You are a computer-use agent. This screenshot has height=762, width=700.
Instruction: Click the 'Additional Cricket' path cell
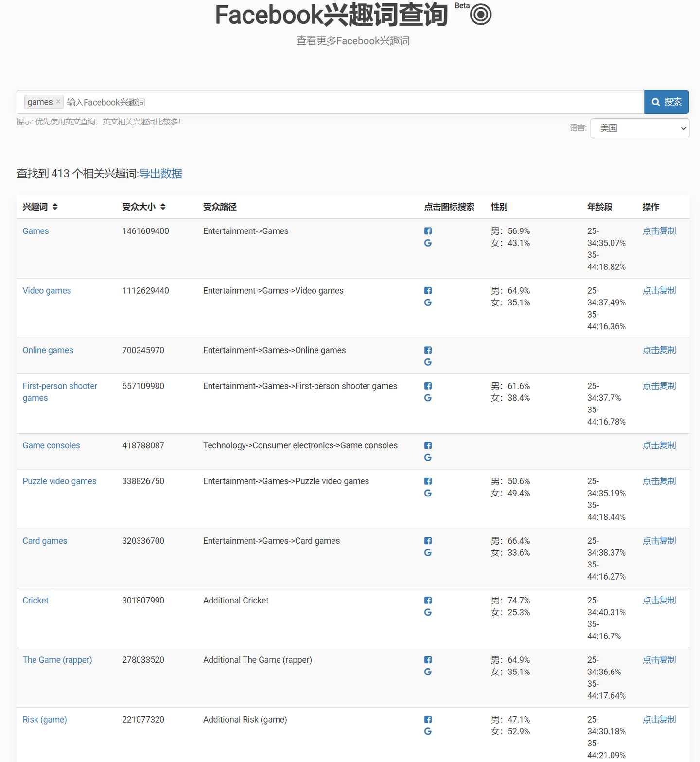click(x=236, y=601)
